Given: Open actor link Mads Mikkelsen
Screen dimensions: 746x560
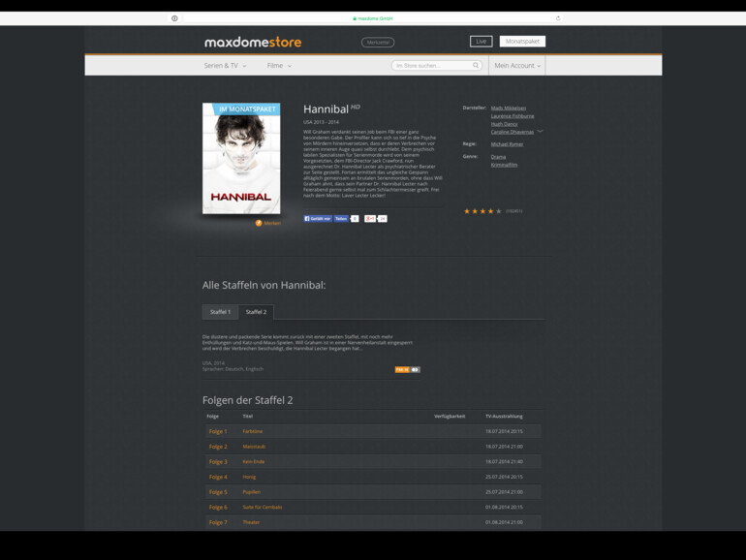Looking at the screenshot, I should click(x=508, y=109).
